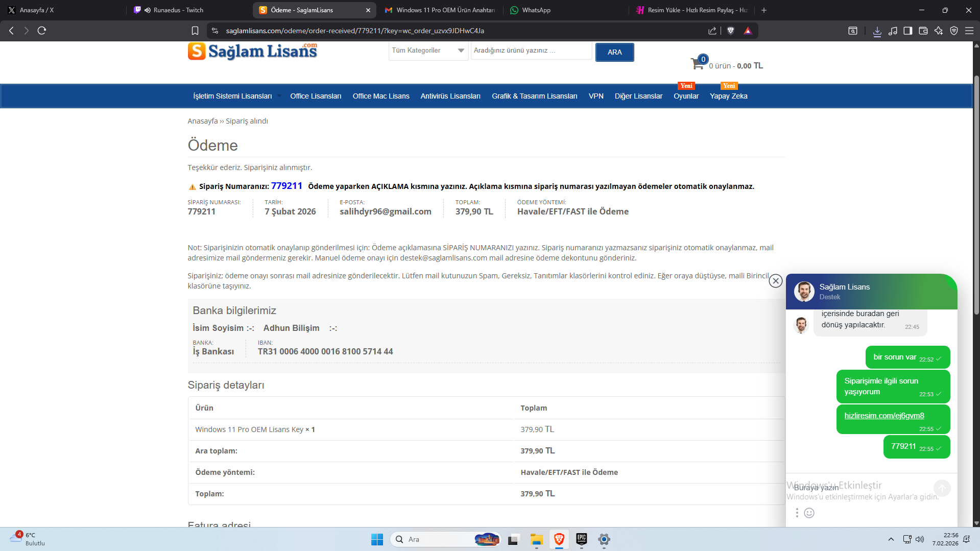Open Office Lisansları menu item
This screenshot has width=980, height=551.
[x=316, y=96]
